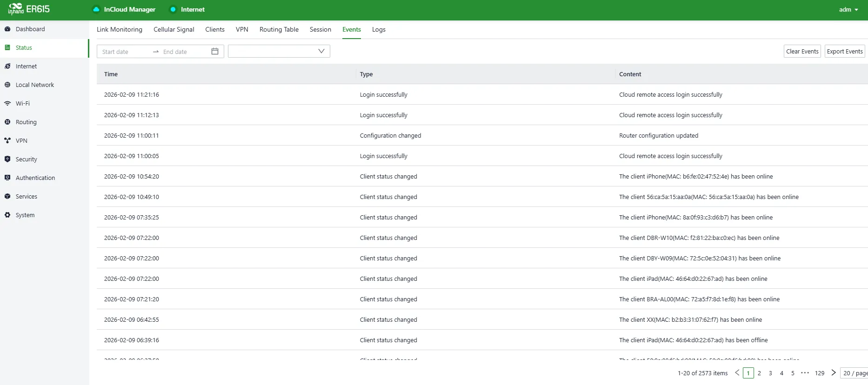Open the calendar date picker icon

[x=215, y=51]
